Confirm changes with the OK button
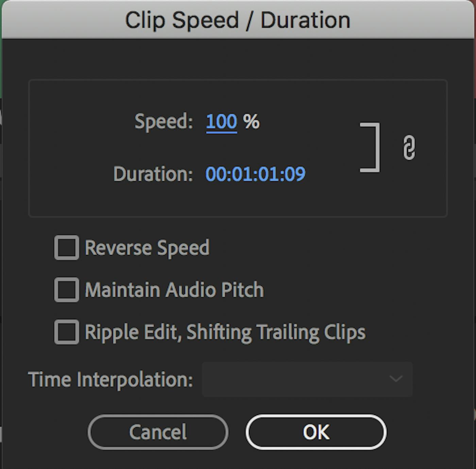Screen dimensions: 476x469 tap(316, 432)
